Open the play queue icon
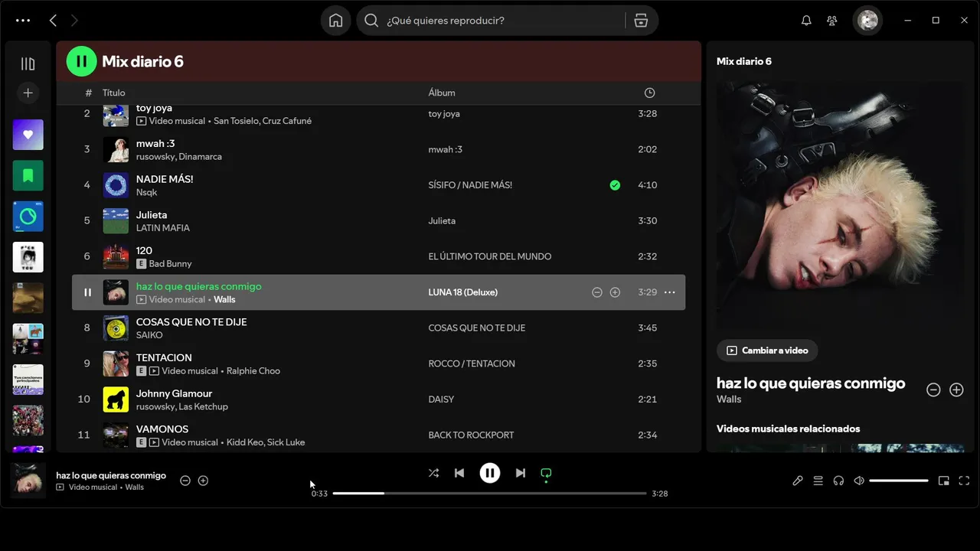This screenshot has width=980, height=551. click(818, 481)
